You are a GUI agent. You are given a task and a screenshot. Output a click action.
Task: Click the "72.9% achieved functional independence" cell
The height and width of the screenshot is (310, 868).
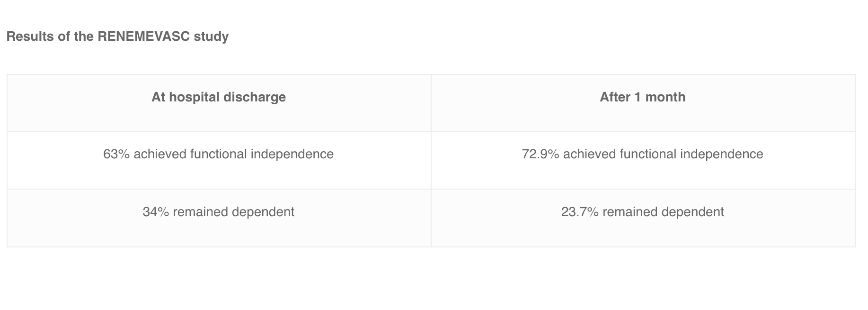click(642, 154)
